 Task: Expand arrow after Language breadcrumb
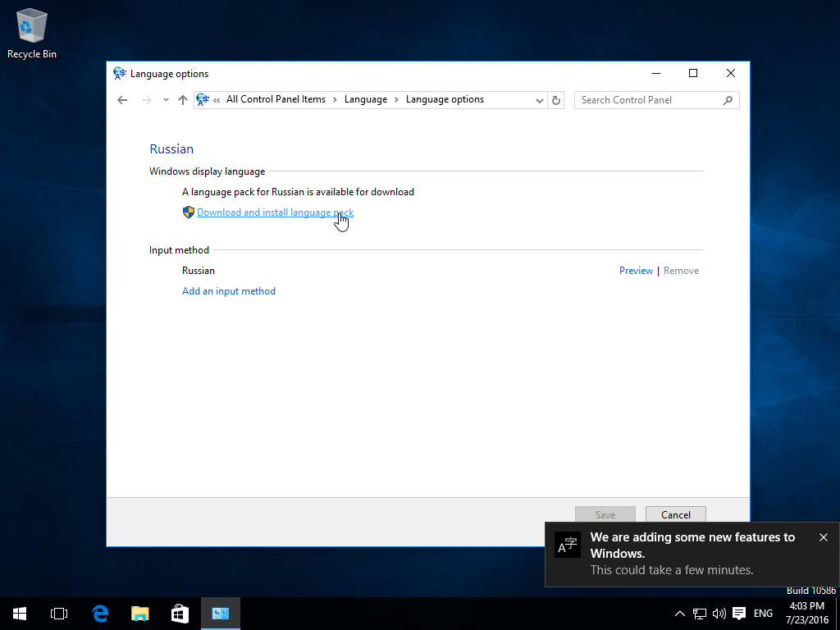coord(396,99)
